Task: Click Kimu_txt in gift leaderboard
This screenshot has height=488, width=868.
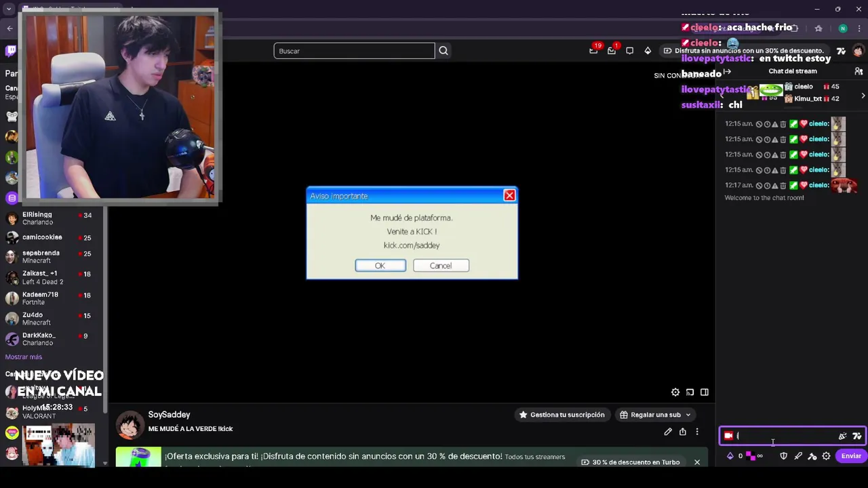Action: (808, 99)
